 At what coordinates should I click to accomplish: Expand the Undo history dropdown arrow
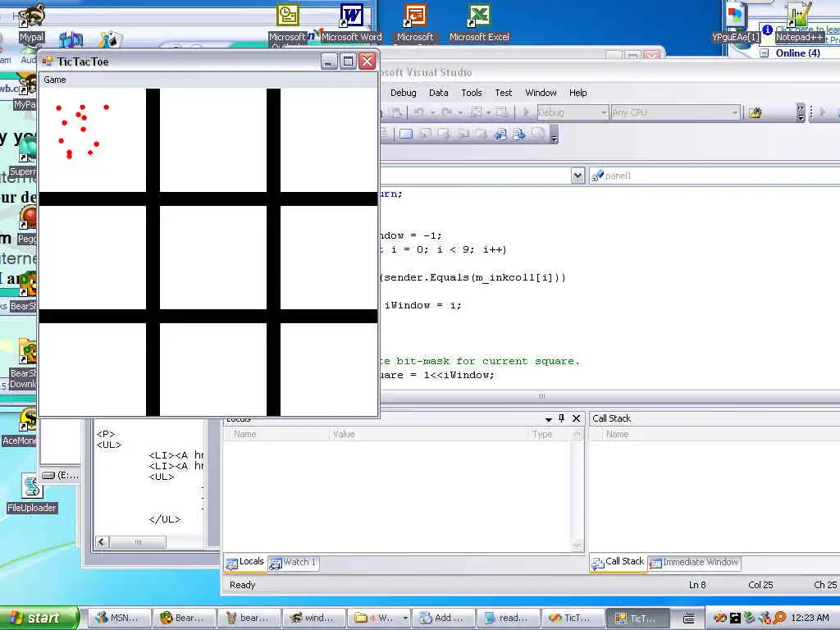(432, 112)
